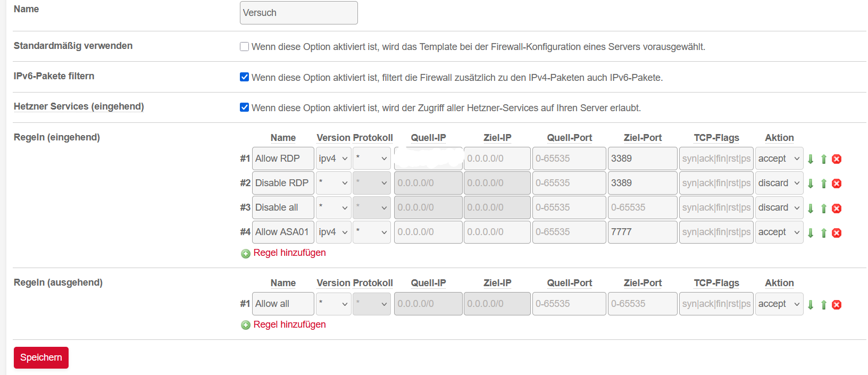868x375 pixels.
Task: Open Aktion dropdown for Disable RDP rule
Action: (779, 183)
